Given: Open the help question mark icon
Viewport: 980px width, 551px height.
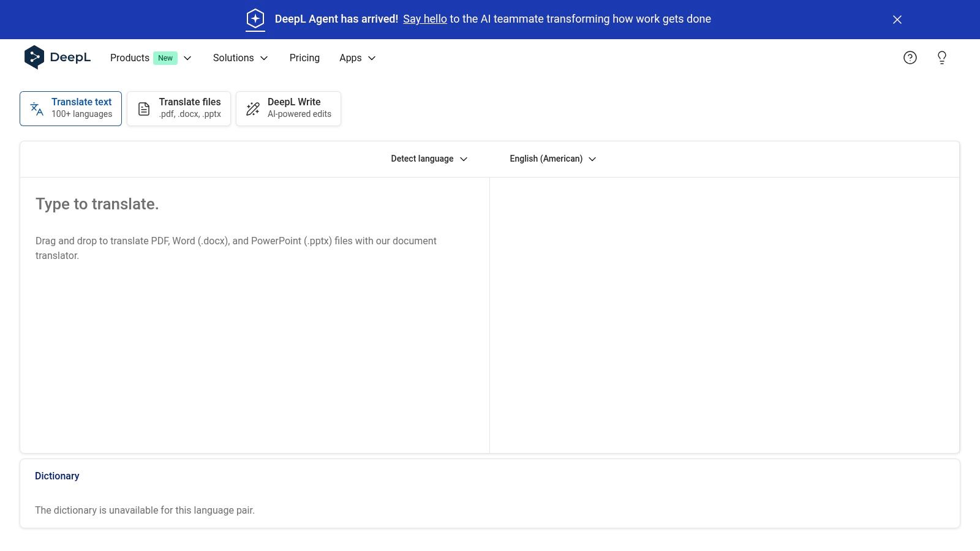Looking at the screenshot, I should [910, 58].
